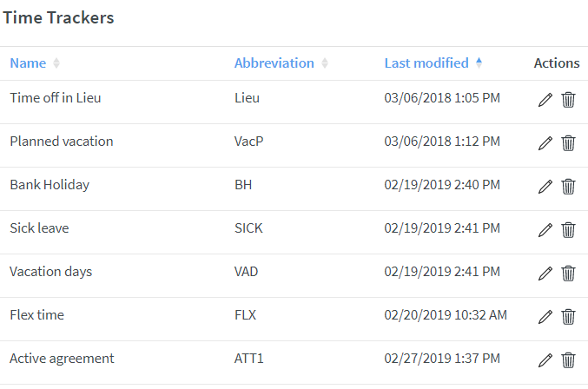
Task: Edit the Flex time tracker
Action: (545, 317)
